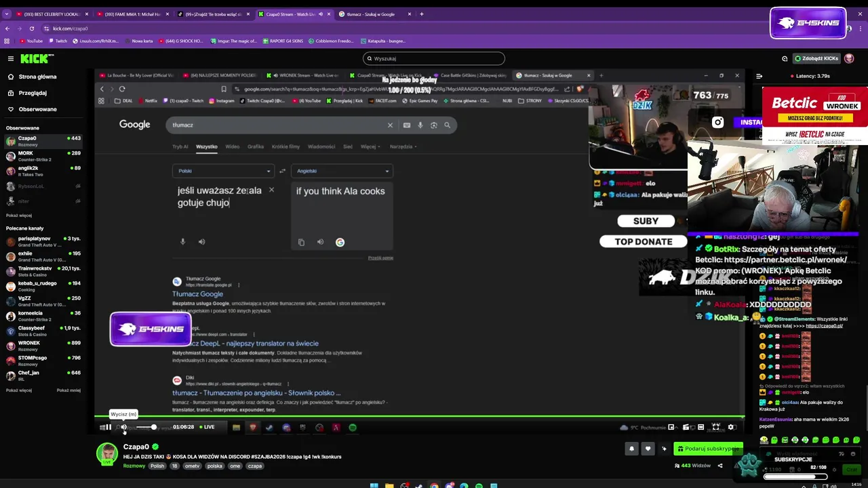Close the FAME MMA 1 tab

point(166,14)
